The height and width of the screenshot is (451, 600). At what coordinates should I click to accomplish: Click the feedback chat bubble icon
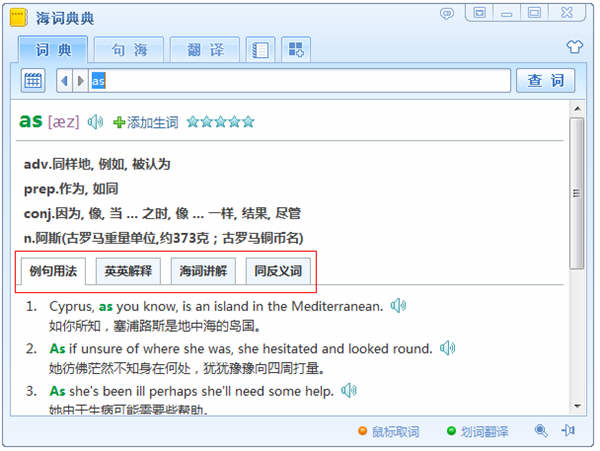[x=447, y=14]
